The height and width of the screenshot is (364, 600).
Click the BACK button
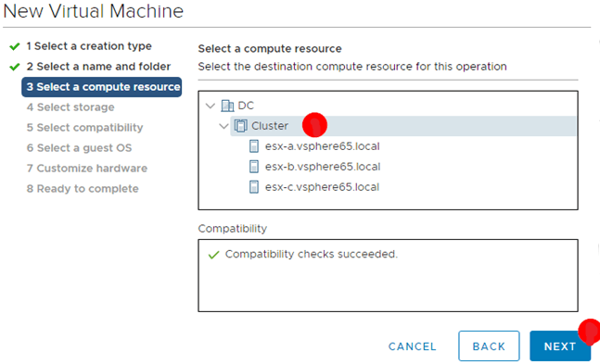tap(489, 346)
